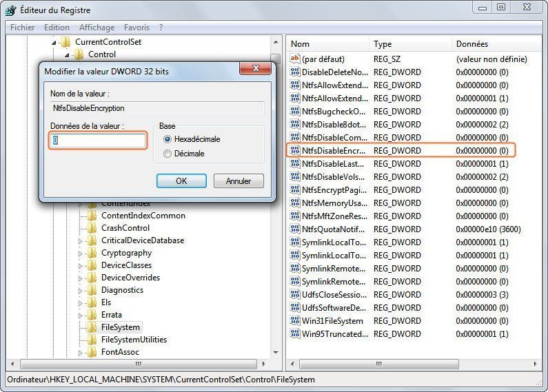Click the values pane horizontal scrollbar thumb
This screenshot has width=548, height=392.
tap(379, 364)
